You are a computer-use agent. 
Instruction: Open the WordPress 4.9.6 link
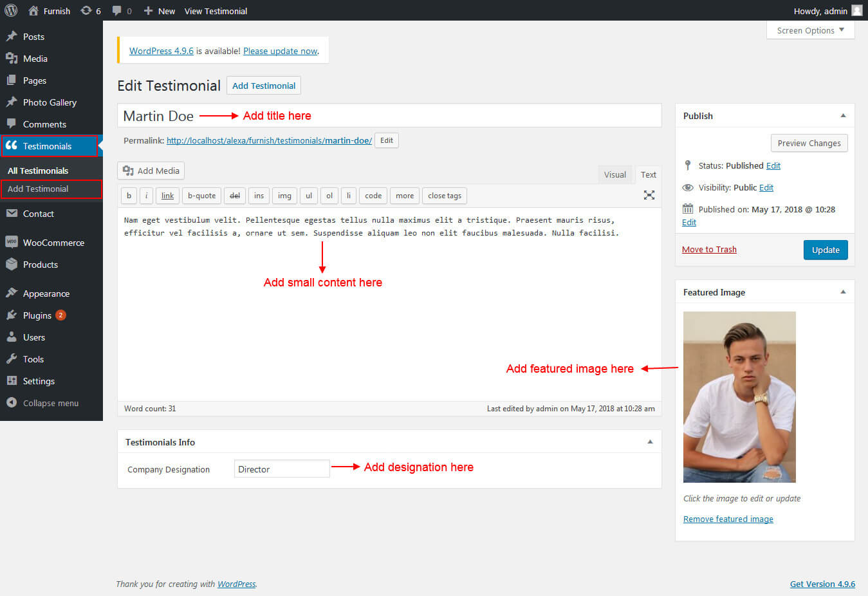coord(162,51)
